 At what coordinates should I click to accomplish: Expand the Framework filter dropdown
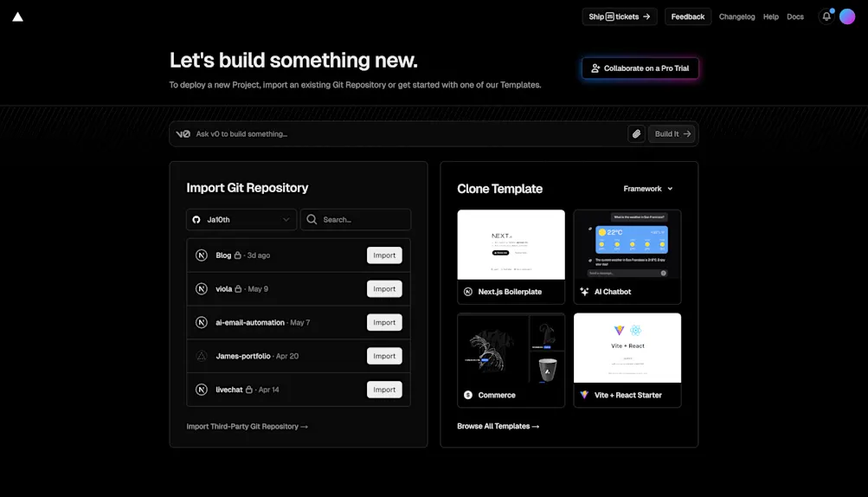tap(648, 189)
